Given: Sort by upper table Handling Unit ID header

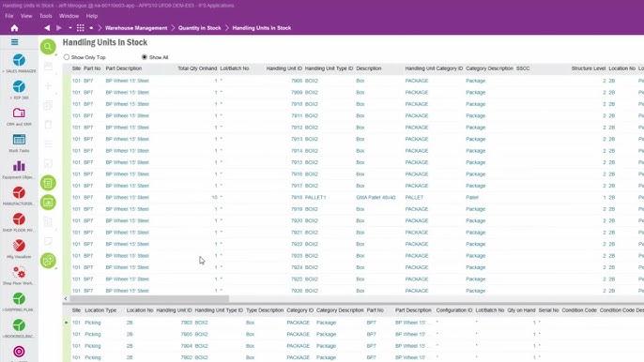Looking at the screenshot, I should pyautogui.click(x=284, y=68).
